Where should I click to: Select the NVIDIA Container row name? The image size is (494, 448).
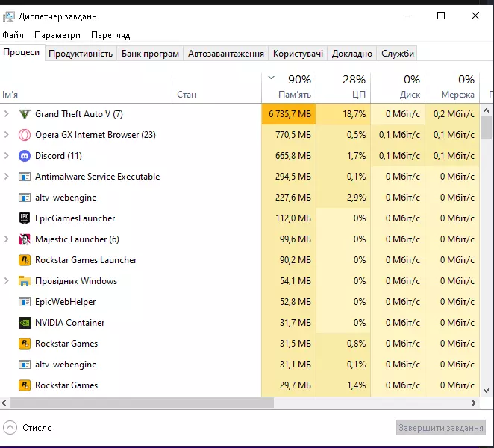coord(69,323)
